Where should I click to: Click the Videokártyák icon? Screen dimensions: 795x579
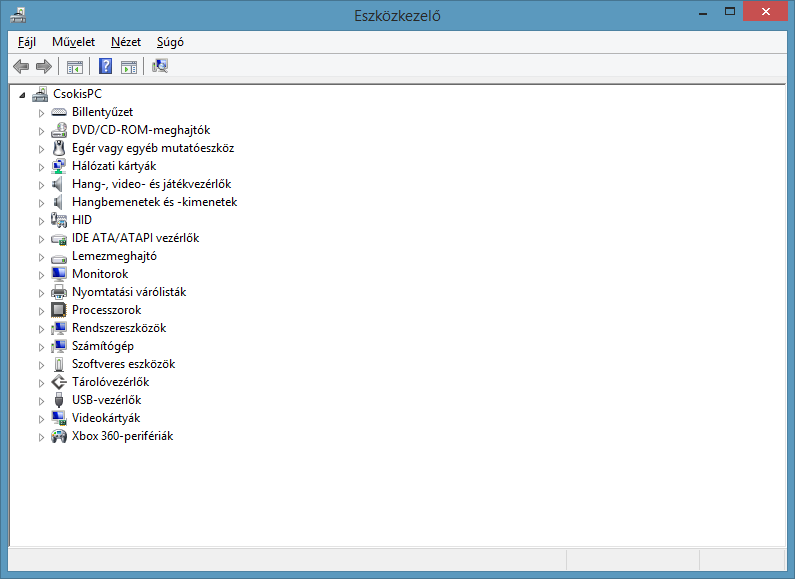[59, 418]
